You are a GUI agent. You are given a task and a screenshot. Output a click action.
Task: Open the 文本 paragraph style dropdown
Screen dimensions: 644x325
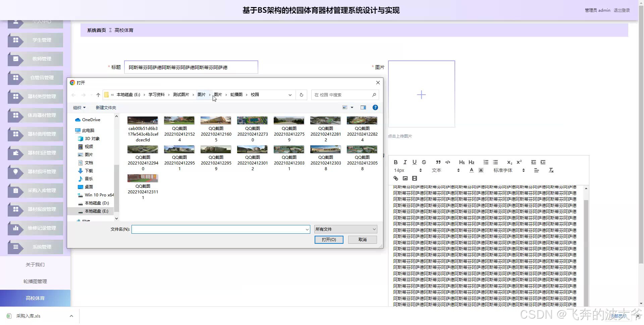coord(445,171)
